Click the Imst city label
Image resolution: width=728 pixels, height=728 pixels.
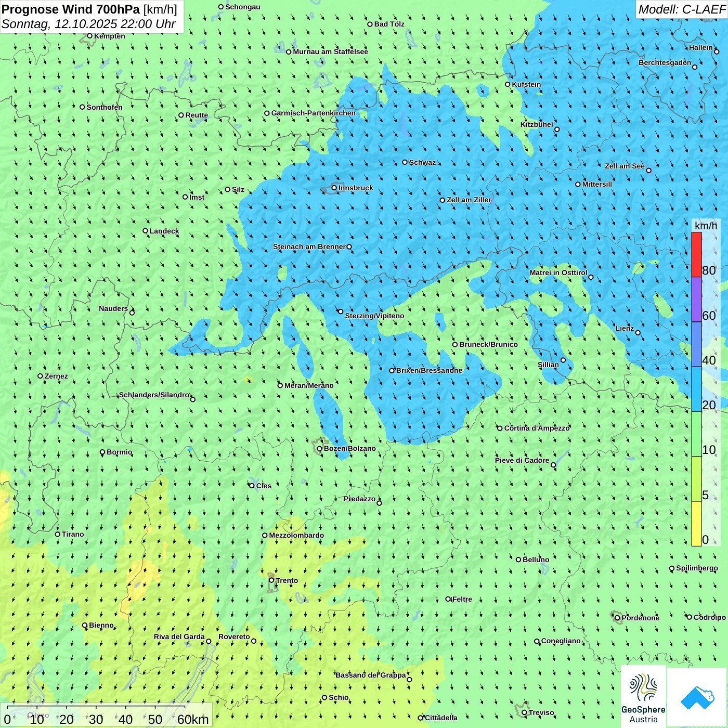(197, 197)
